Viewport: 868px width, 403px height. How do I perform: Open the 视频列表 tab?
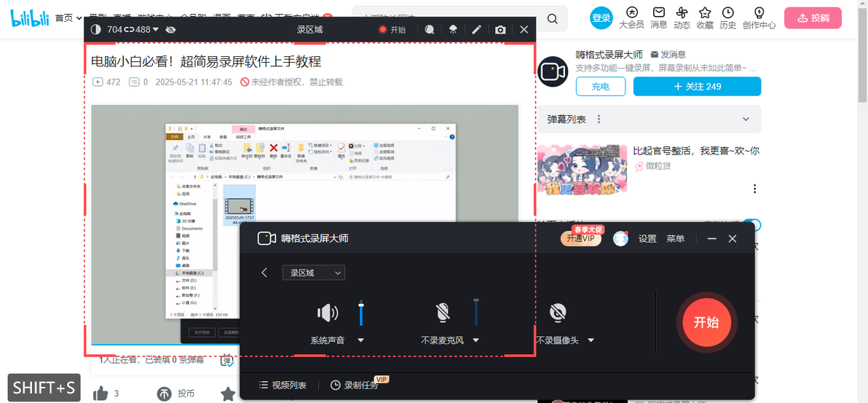tap(283, 386)
